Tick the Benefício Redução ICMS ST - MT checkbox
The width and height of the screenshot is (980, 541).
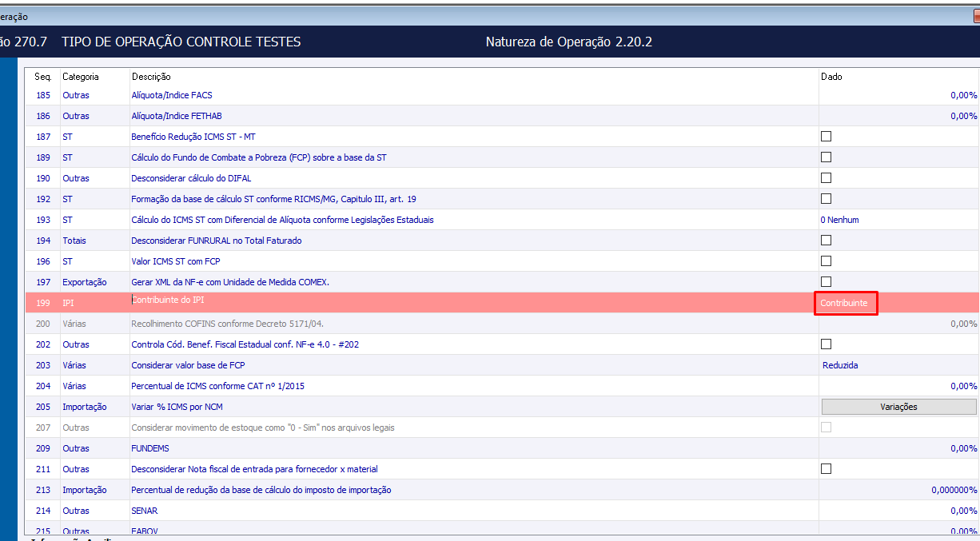coord(826,137)
